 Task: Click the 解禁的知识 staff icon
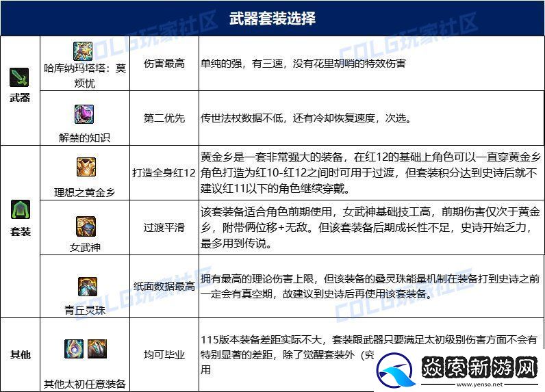click(84, 114)
